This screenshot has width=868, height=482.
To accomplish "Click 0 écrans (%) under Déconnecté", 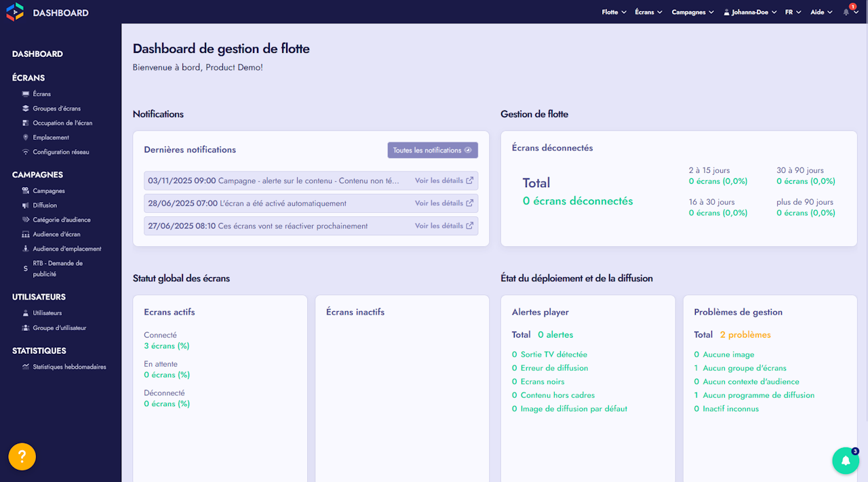I will coord(167,404).
